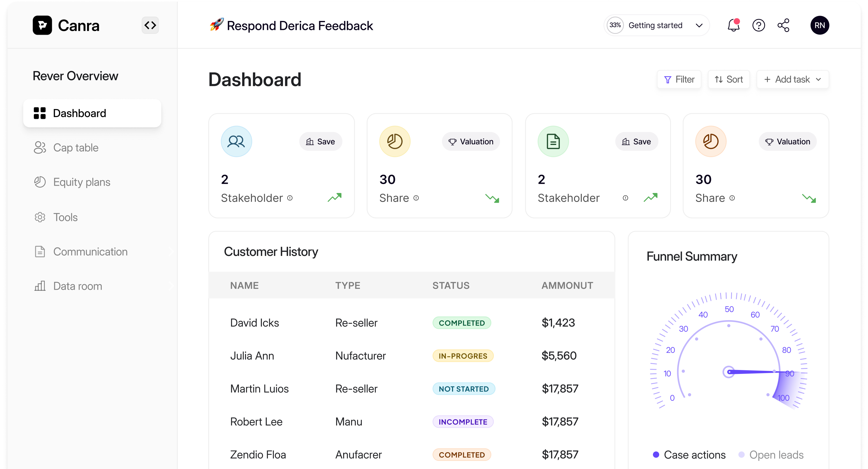Click the notification bell icon
This screenshot has width=868, height=469.
[x=733, y=25]
